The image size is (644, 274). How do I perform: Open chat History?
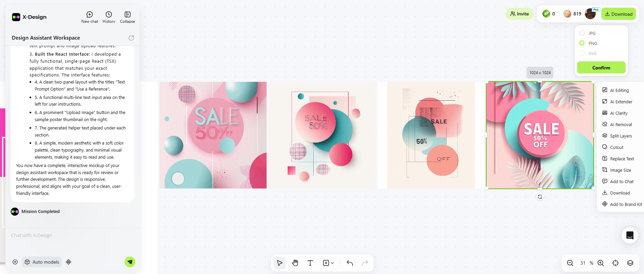pos(109,17)
